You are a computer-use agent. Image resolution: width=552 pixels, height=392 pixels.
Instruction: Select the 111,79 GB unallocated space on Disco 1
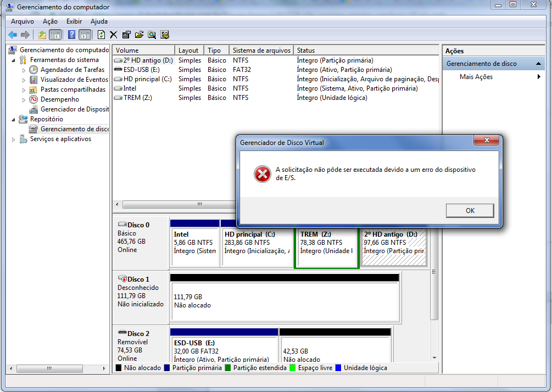(285, 301)
